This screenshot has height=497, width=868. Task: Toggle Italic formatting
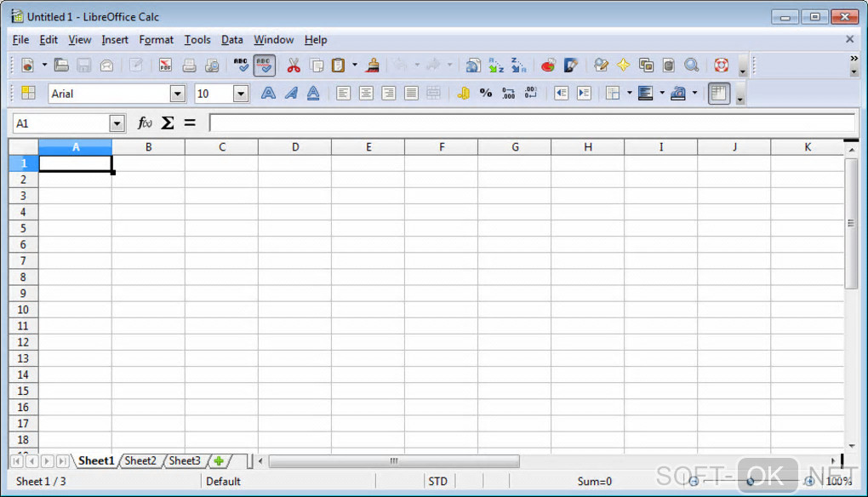(x=291, y=93)
